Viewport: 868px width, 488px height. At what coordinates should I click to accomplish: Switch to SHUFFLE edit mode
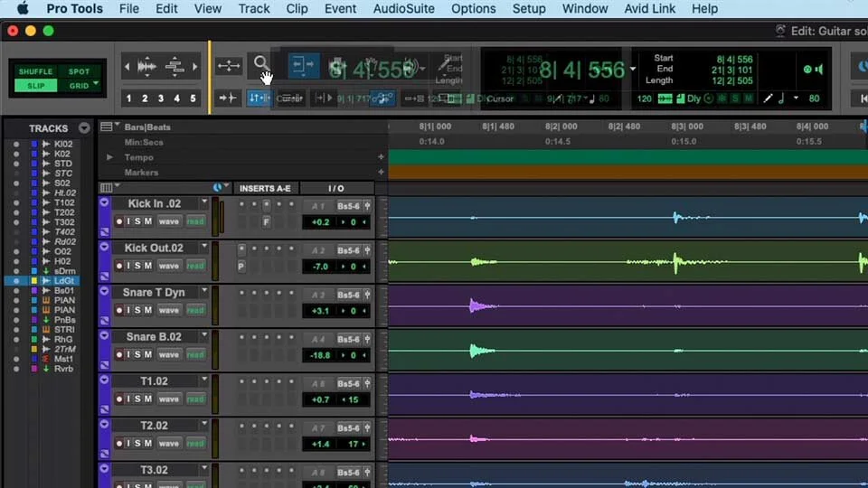point(35,71)
